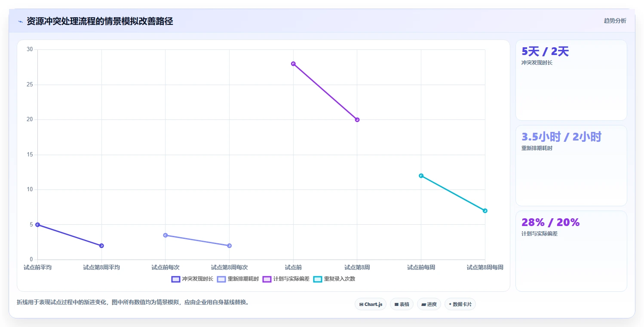Viewport: 644px width, 327px height.
Task: Toggle the 重新排期耗时 legend item
Action: click(x=238, y=279)
